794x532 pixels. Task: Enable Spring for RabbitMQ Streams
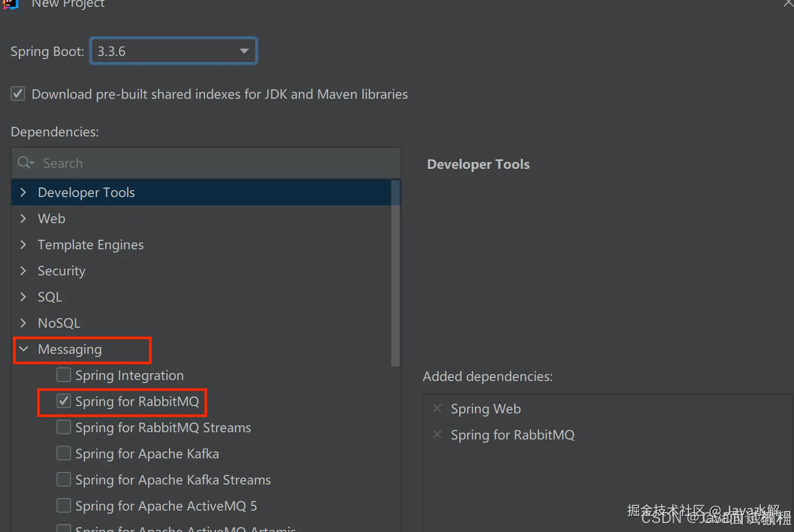pos(63,426)
